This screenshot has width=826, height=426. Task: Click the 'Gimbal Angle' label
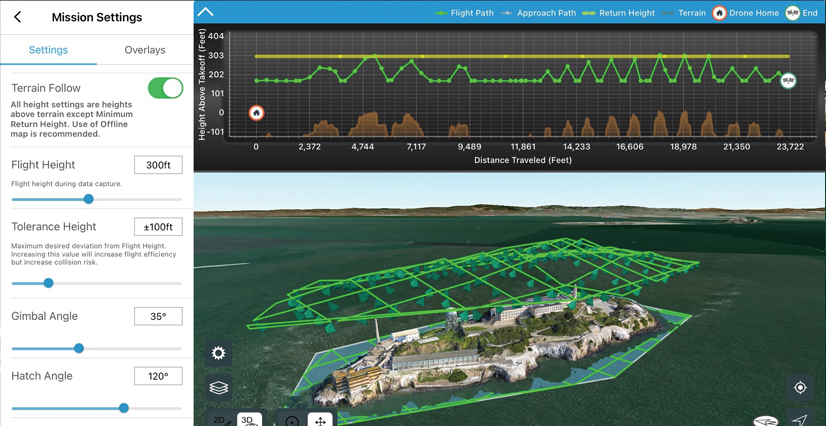(44, 316)
